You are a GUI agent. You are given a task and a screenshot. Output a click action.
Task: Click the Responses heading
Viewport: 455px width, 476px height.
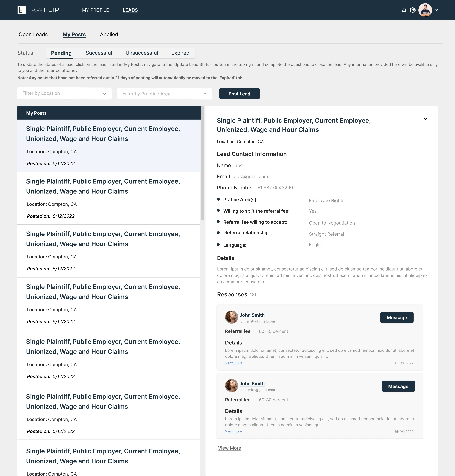[232, 295]
